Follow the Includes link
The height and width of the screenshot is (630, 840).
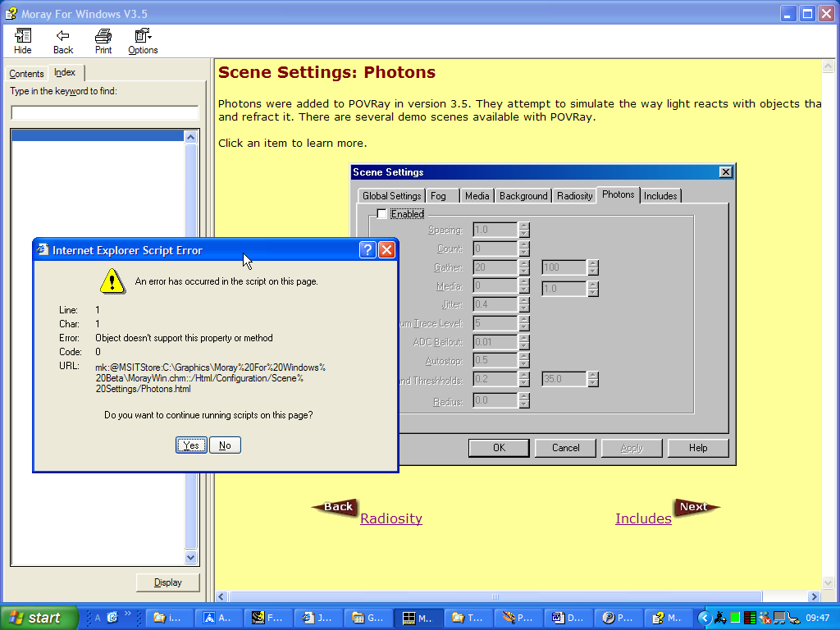tap(643, 518)
